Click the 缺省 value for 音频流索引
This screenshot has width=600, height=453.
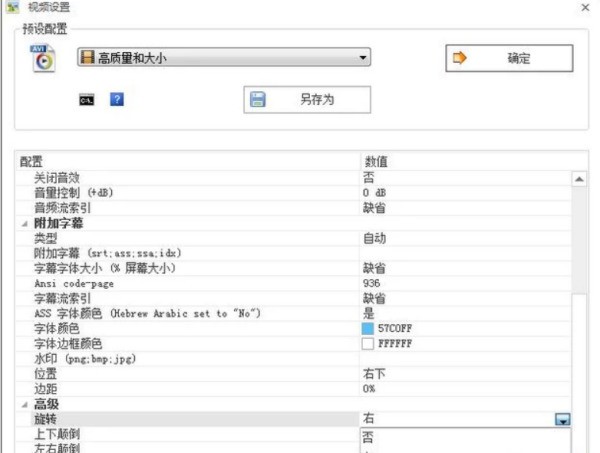click(x=374, y=208)
